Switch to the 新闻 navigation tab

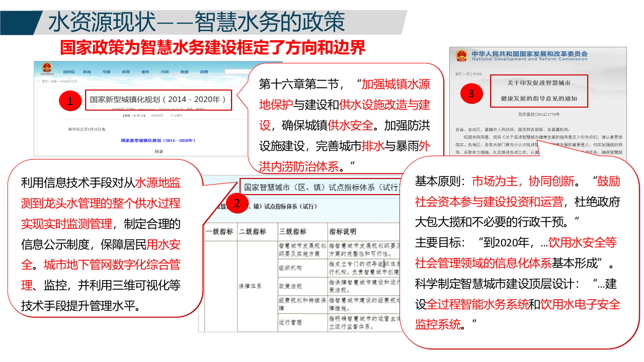tap(86, 72)
